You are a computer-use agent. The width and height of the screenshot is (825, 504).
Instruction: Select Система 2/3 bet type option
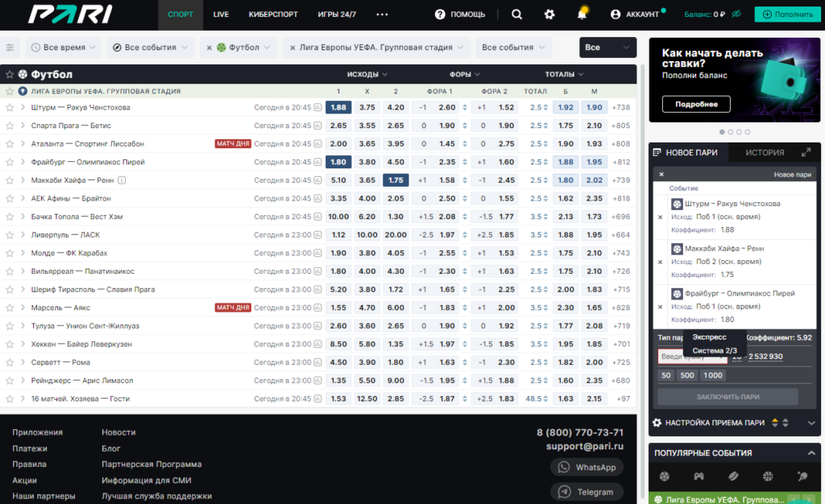(x=715, y=350)
